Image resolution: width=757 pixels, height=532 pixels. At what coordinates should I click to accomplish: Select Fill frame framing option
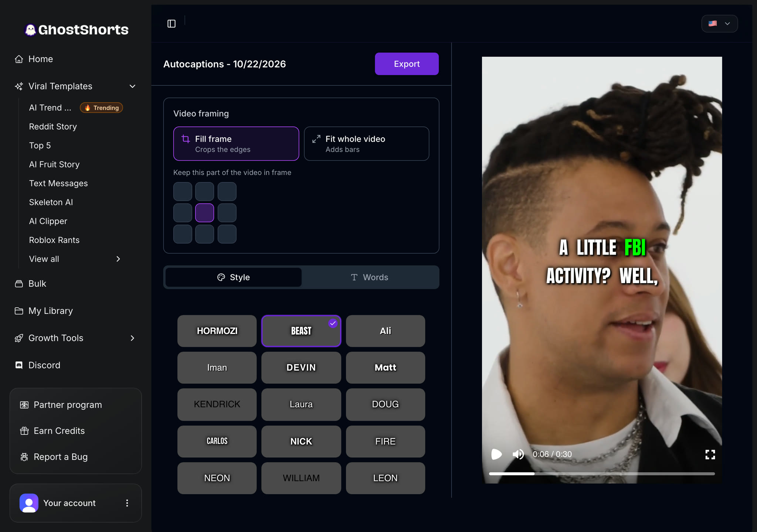click(236, 144)
